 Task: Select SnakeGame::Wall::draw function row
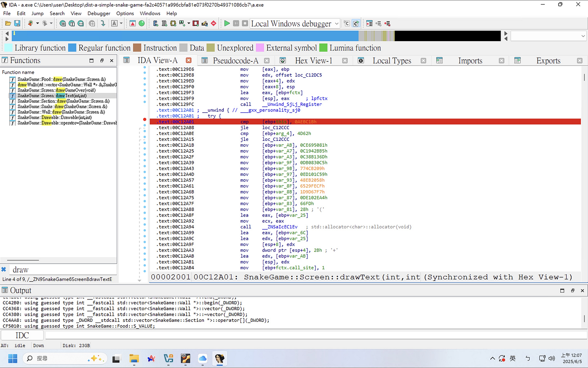(61, 112)
